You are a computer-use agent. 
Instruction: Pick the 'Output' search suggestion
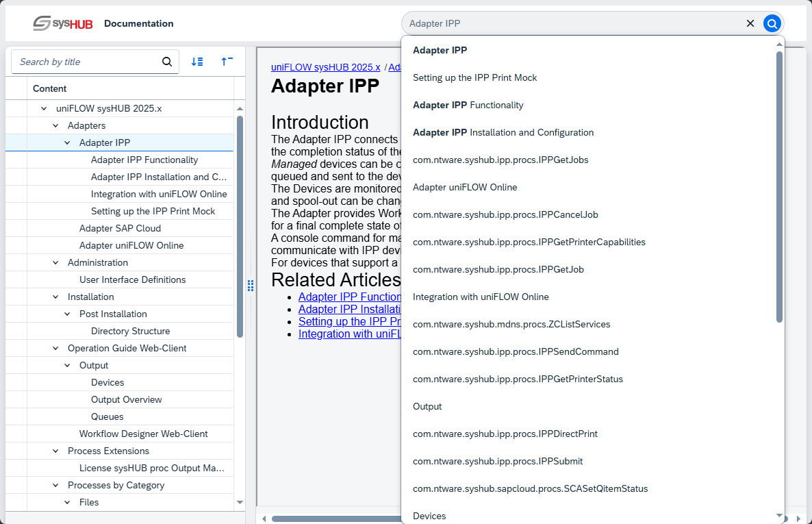pyautogui.click(x=589, y=406)
